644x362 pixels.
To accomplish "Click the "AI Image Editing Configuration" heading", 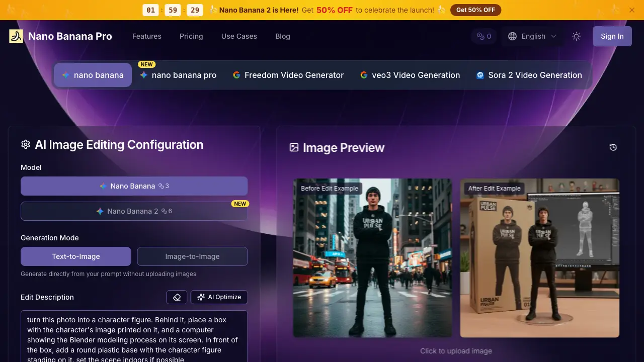I will [x=119, y=145].
